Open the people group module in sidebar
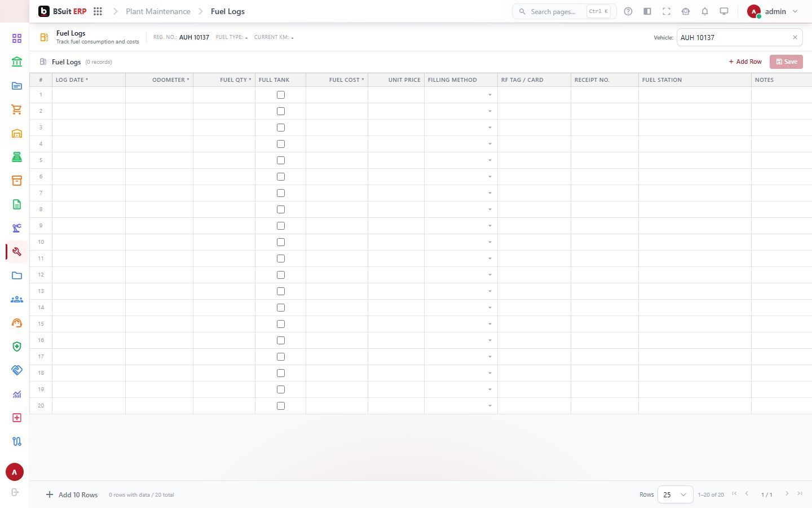The width and height of the screenshot is (812, 508). pos(17,299)
